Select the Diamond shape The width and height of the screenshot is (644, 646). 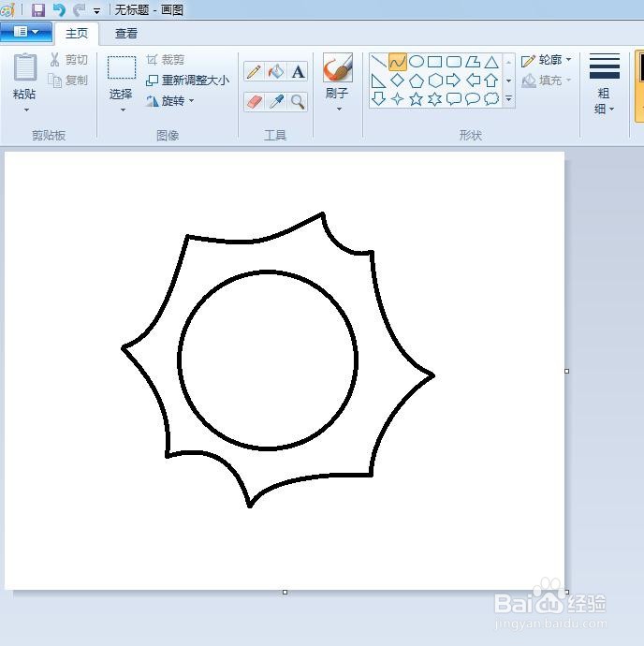(398, 81)
